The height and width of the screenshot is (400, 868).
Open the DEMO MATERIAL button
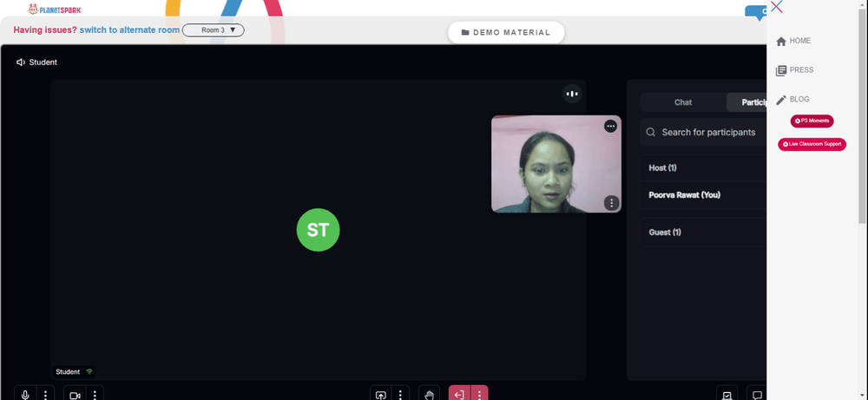pyautogui.click(x=506, y=33)
